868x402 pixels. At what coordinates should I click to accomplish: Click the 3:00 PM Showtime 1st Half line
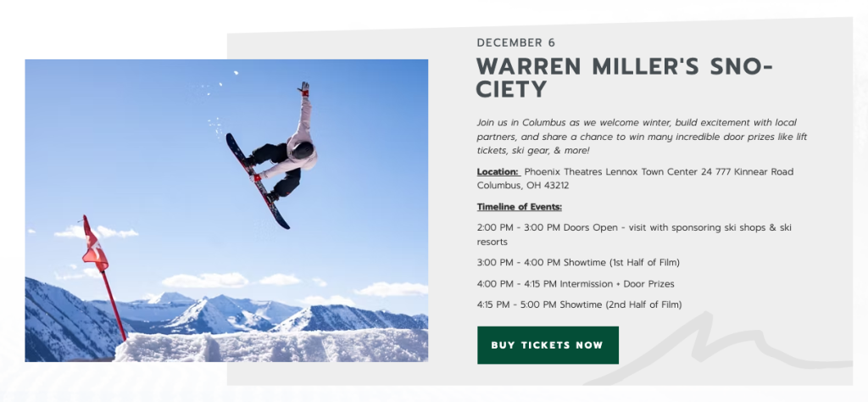[x=578, y=262]
